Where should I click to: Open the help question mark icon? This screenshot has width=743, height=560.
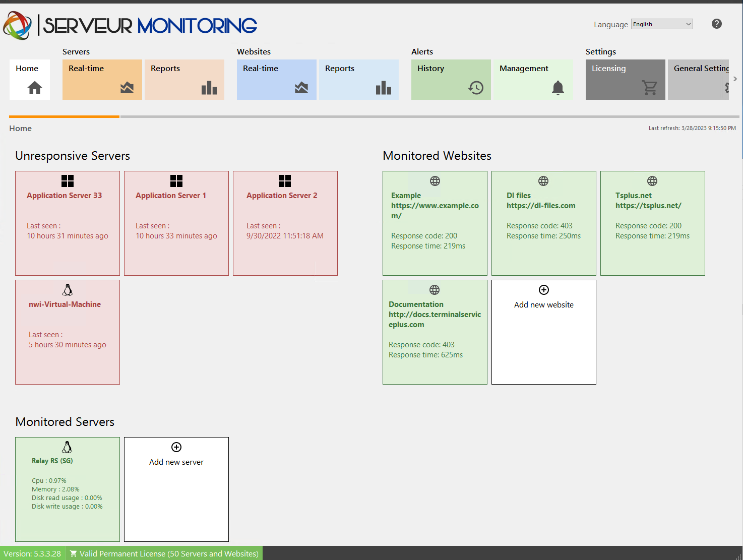716,24
